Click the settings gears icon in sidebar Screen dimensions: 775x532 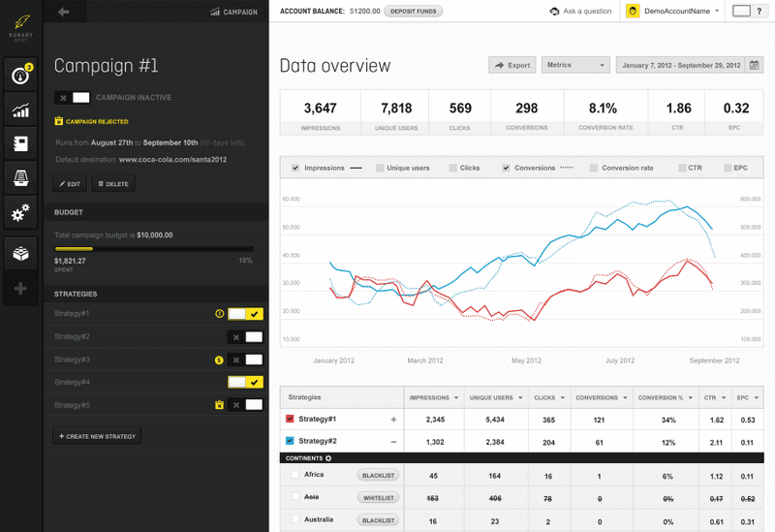[x=19, y=212]
